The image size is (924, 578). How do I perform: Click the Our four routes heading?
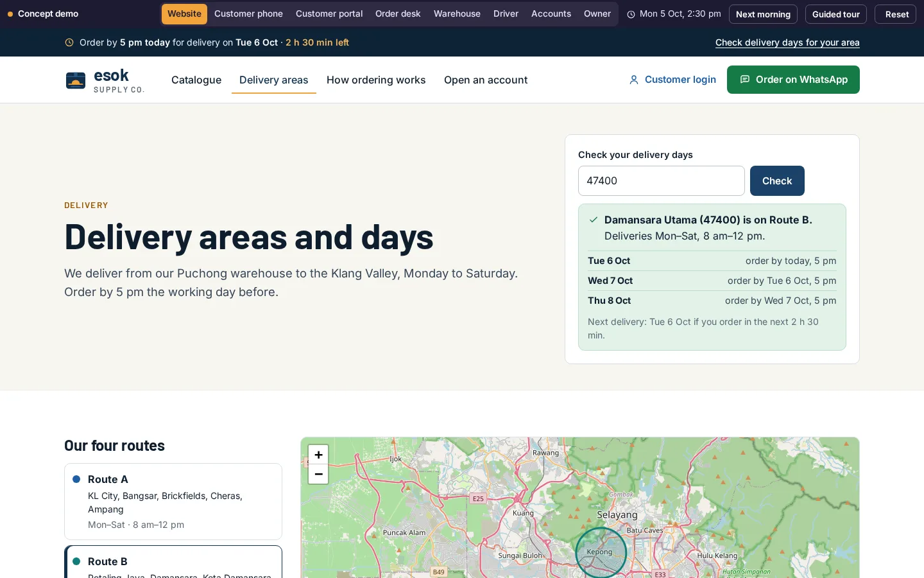[115, 446]
